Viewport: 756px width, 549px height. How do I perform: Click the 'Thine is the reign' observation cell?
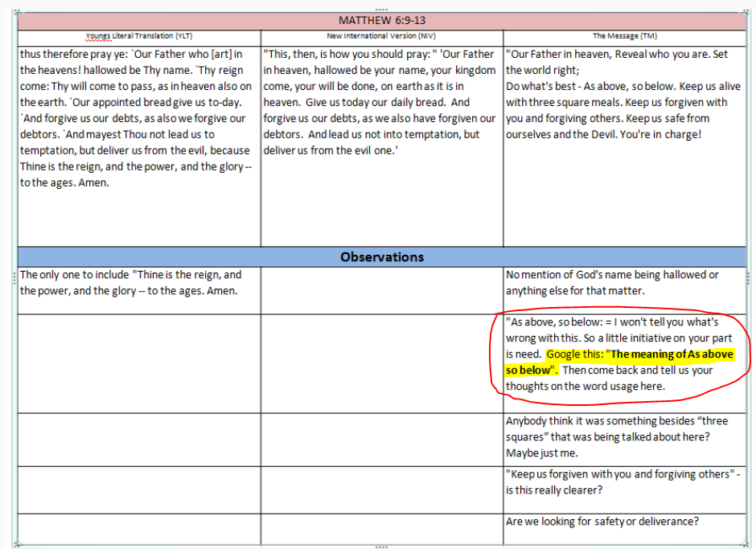pyautogui.click(x=133, y=283)
